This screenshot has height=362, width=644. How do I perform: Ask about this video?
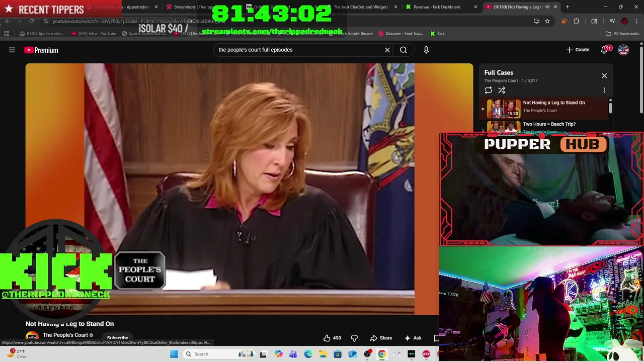413,338
